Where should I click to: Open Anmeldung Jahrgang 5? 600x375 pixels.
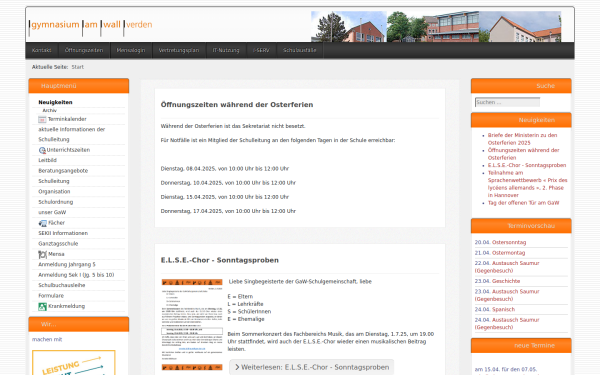[67, 264]
